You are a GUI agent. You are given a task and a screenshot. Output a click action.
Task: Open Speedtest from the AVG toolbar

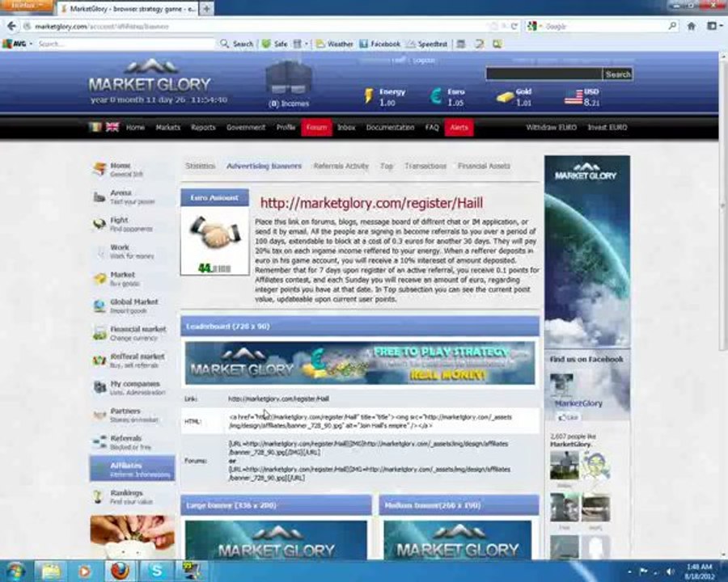point(426,44)
